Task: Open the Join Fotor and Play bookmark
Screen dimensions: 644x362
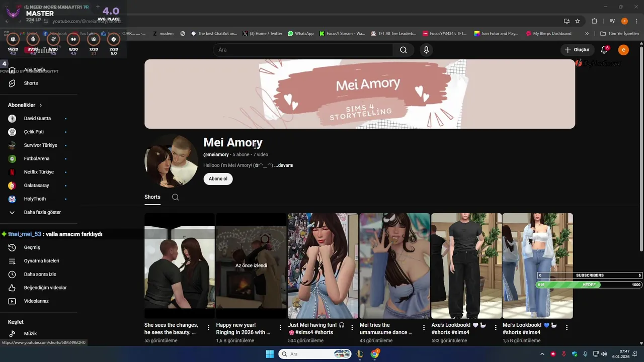Action: (496, 34)
